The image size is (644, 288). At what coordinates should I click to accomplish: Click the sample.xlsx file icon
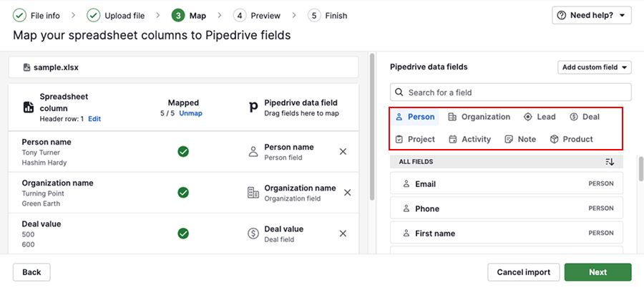tap(26, 67)
